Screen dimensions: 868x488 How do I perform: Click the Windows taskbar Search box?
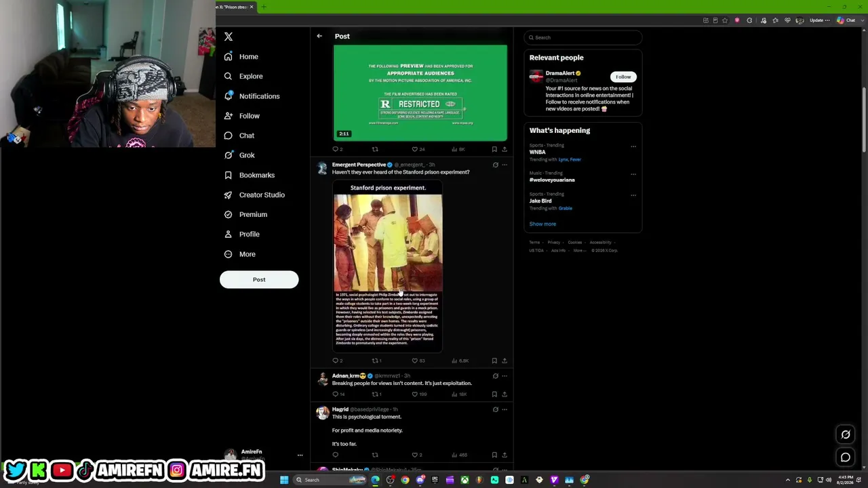(x=330, y=480)
